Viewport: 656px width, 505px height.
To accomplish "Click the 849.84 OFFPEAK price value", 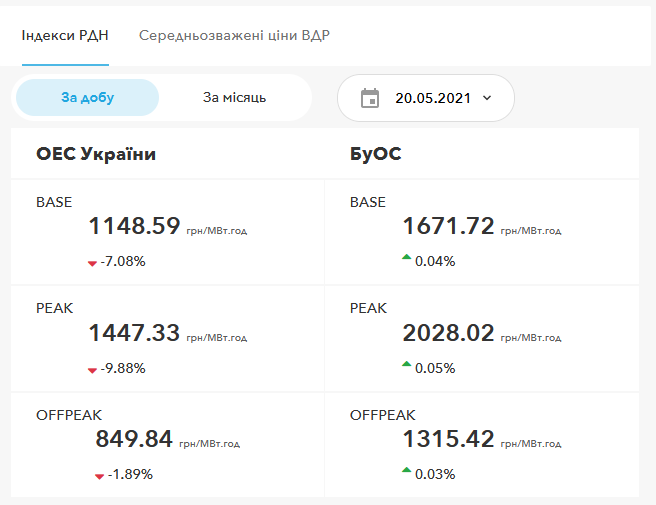I will click(x=134, y=439).
